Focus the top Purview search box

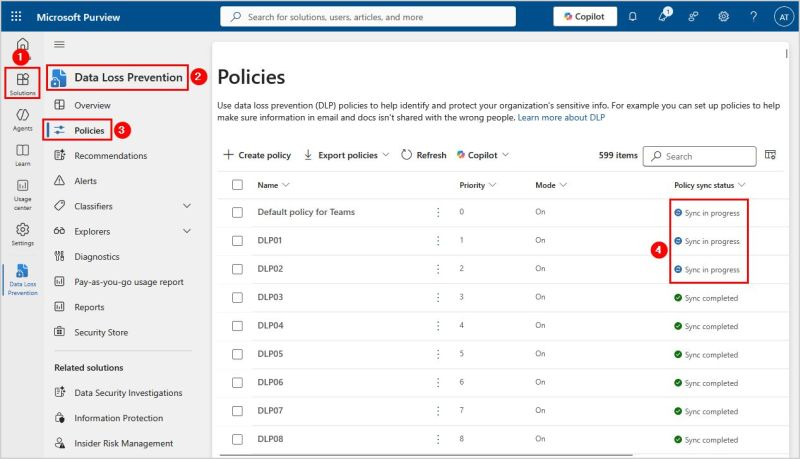pyautogui.click(x=368, y=16)
